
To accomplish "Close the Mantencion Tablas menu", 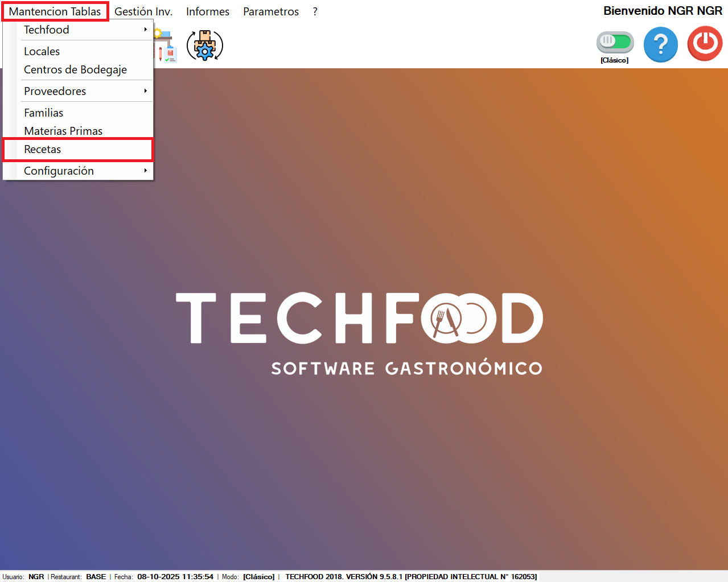I will pos(55,11).
